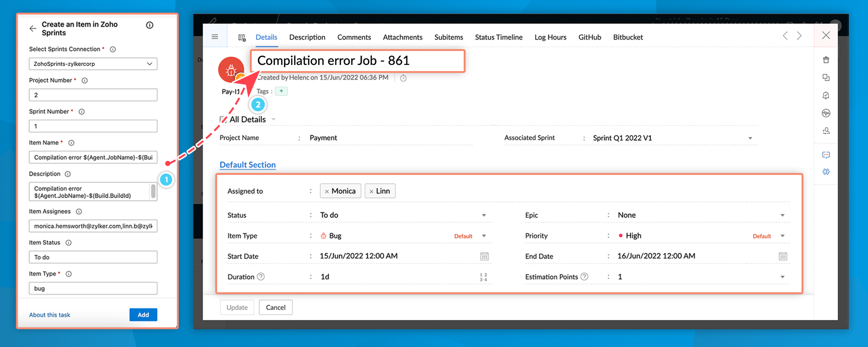Open Epic None dropdown
The width and height of the screenshot is (868, 347).
point(782,215)
